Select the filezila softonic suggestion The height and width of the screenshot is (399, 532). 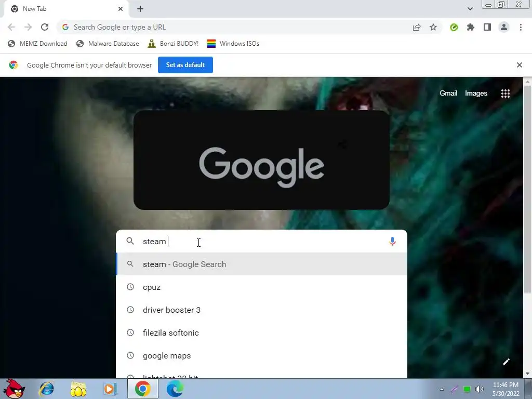point(261,332)
